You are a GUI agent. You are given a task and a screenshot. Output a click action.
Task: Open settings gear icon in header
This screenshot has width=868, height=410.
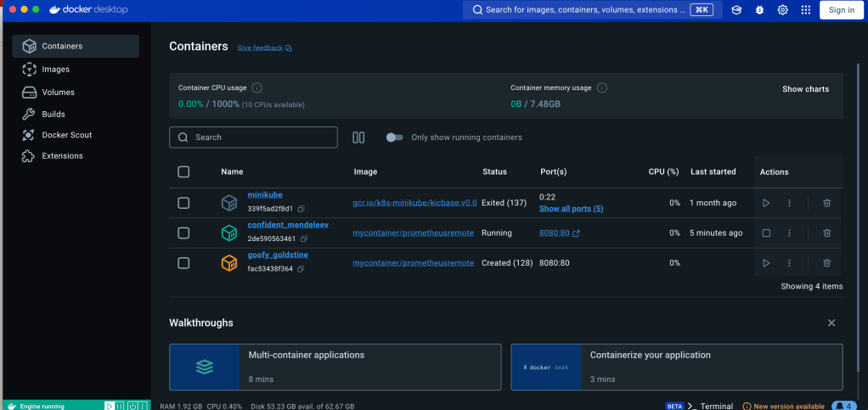[x=783, y=10]
